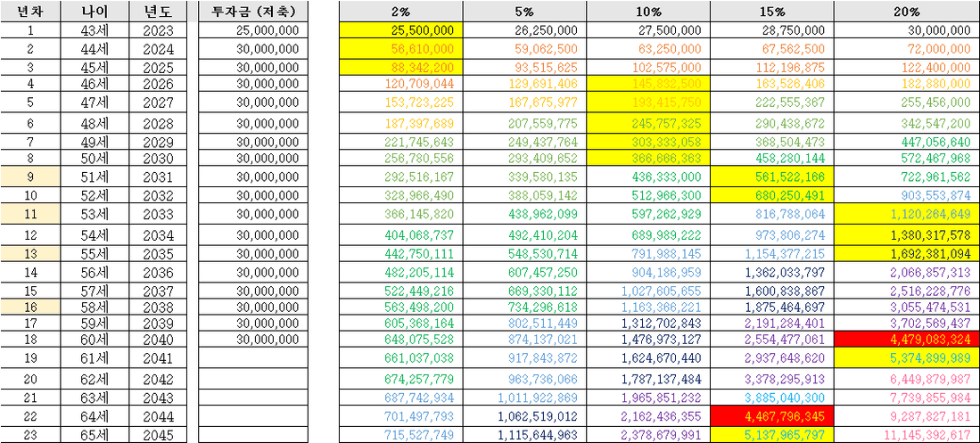This screenshot has width=980, height=443.
Task: Select the age cell 50세
Action: pyautogui.click(x=95, y=159)
